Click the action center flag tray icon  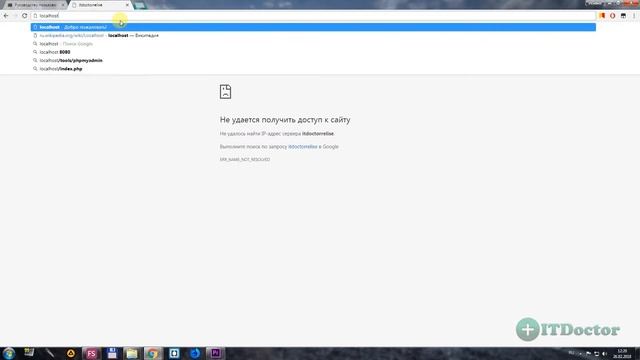click(588, 353)
